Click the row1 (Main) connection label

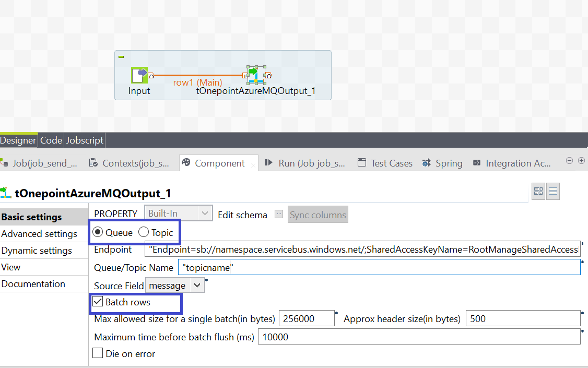[x=197, y=82]
